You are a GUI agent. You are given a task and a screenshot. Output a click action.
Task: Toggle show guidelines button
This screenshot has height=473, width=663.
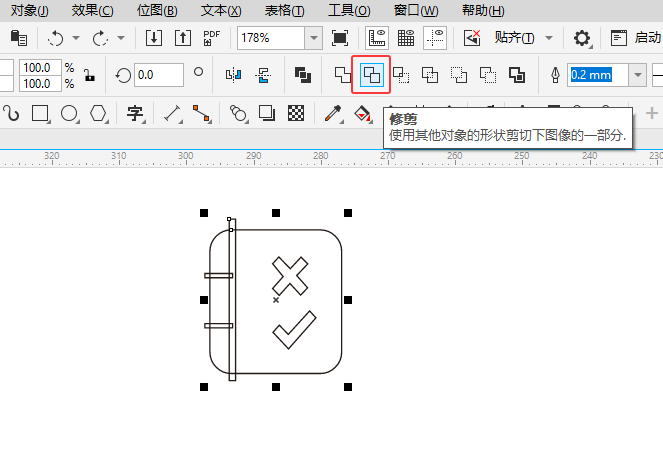435,38
